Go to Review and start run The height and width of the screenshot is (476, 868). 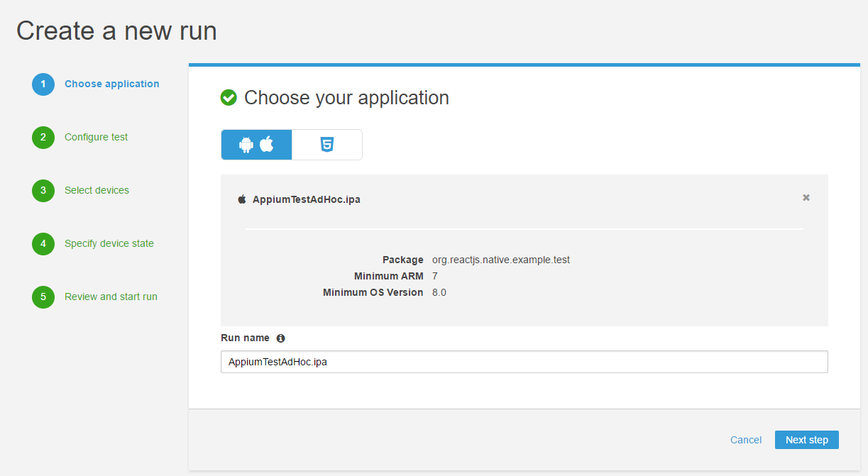(111, 297)
